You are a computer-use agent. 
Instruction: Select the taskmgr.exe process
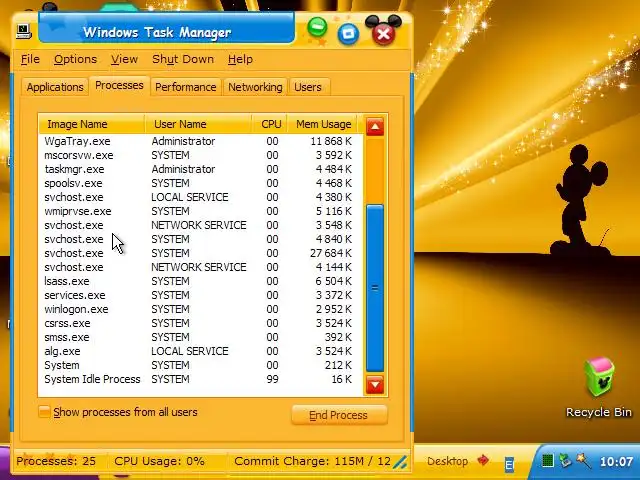(200, 169)
